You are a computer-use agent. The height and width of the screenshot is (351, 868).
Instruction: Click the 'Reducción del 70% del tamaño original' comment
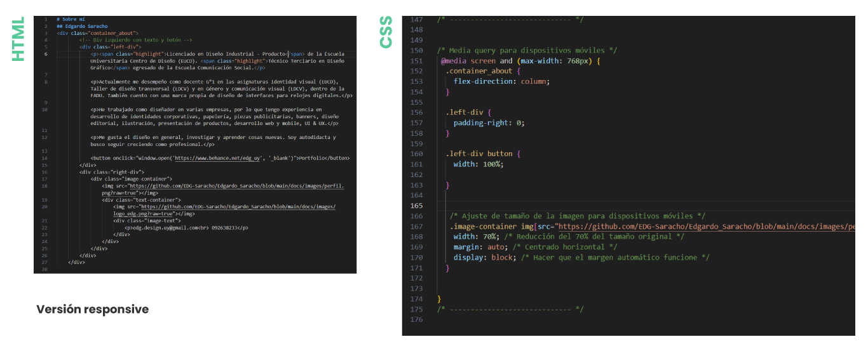595,236
